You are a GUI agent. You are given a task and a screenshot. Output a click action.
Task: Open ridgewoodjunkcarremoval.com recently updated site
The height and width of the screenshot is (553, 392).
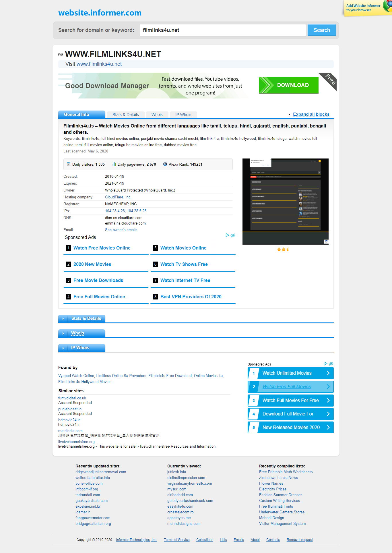tap(101, 472)
